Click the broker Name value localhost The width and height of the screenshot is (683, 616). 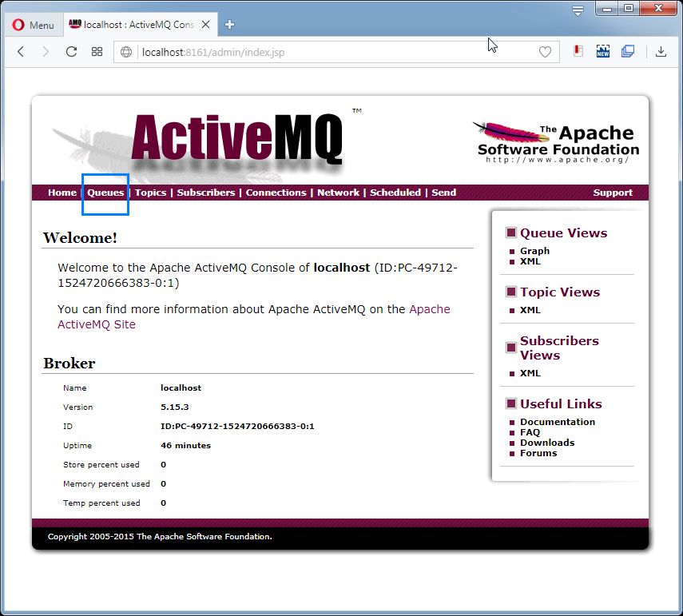click(x=181, y=388)
